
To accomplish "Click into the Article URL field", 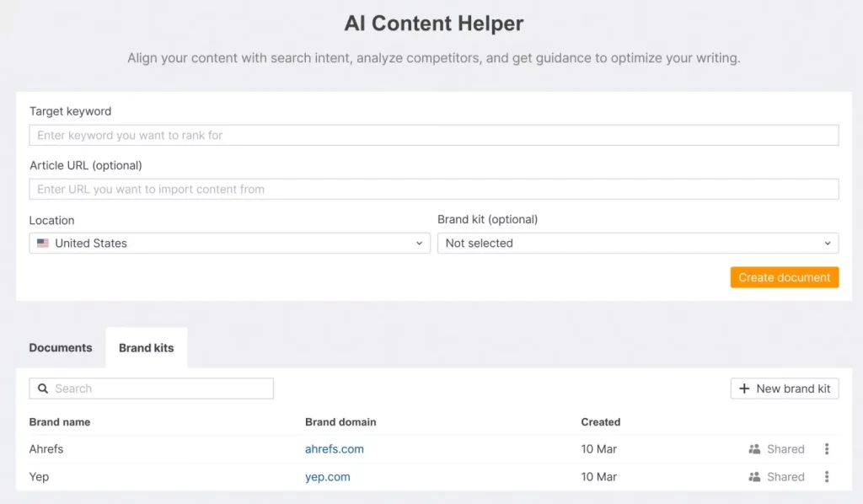I will [433, 190].
